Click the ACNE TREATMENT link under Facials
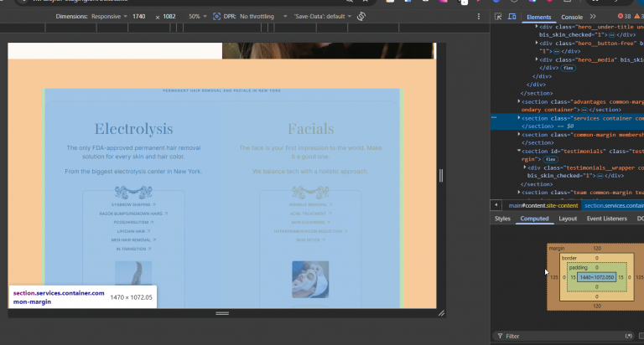The width and height of the screenshot is (644, 345). [x=310, y=214]
